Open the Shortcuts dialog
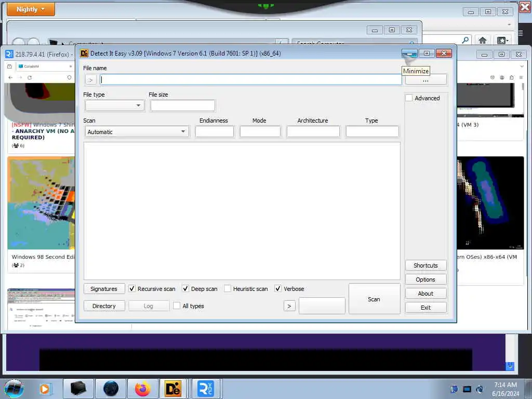 click(425, 265)
